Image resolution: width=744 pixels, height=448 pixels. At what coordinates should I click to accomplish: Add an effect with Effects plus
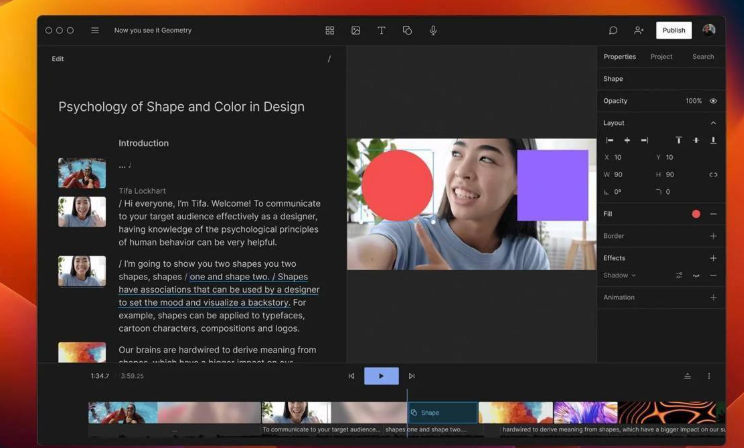pos(713,258)
